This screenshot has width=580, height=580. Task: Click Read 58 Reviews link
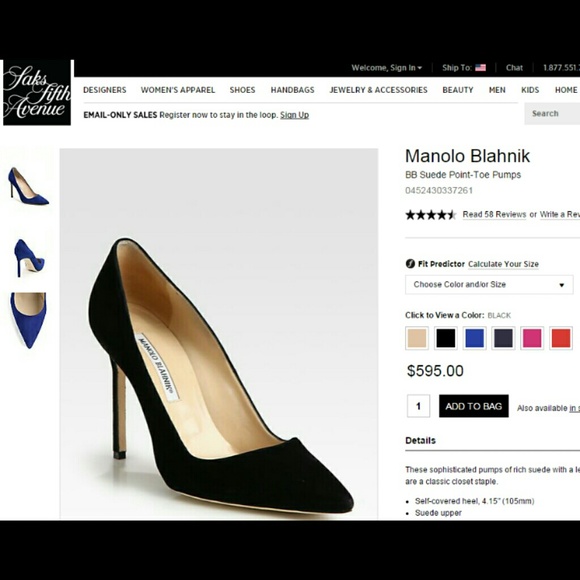click(494, 215)
